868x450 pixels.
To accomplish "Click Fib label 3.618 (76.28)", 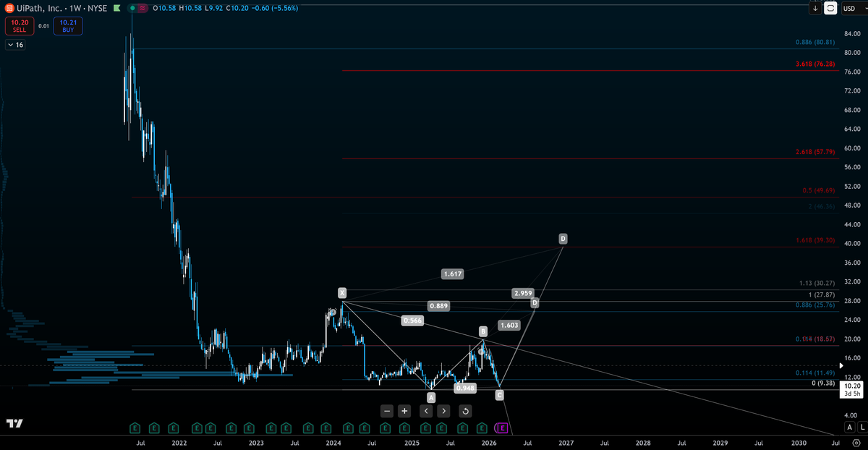I will click(x=814, y=64).
